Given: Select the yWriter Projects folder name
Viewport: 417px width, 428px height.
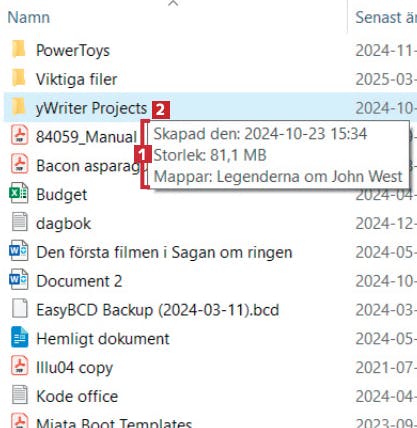Looking at the screenshot, I should tap(91, 108).
